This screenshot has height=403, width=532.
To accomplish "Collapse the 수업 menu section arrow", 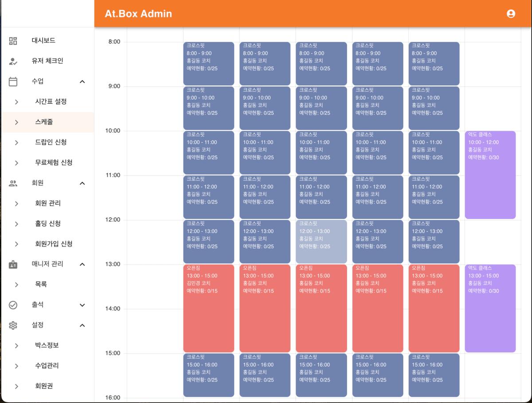I will click(82, 82).
